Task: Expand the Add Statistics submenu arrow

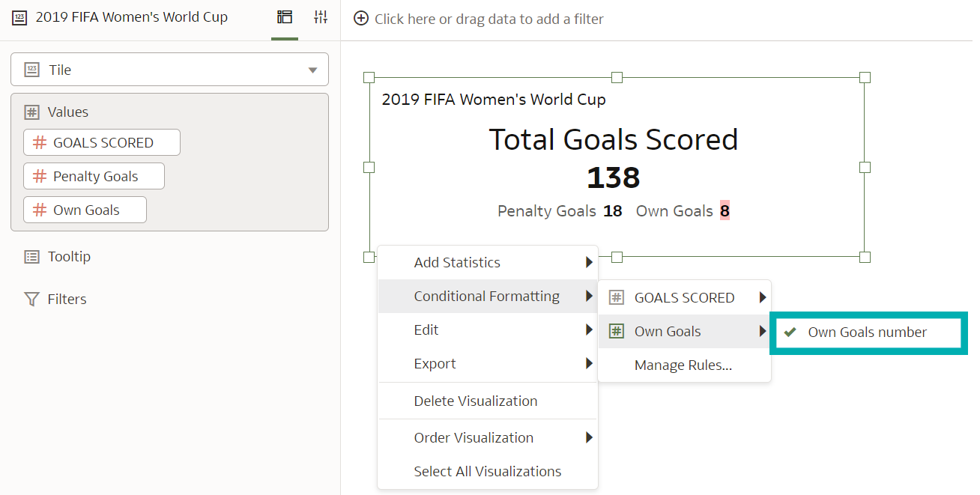Action: point(589,262)
